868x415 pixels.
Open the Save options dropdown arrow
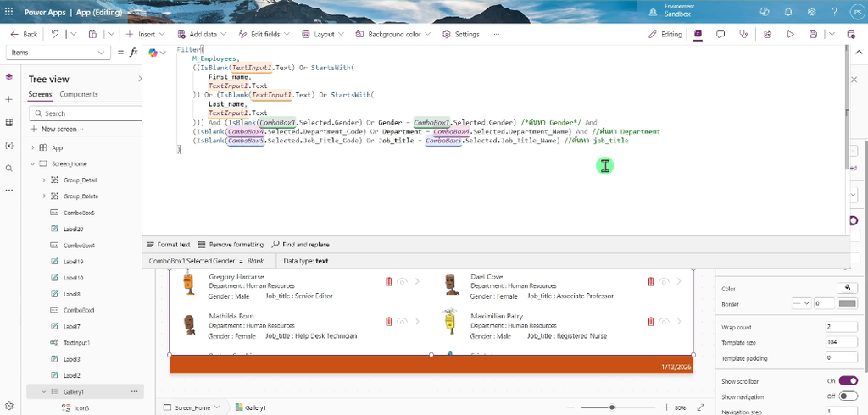point(832,35)
